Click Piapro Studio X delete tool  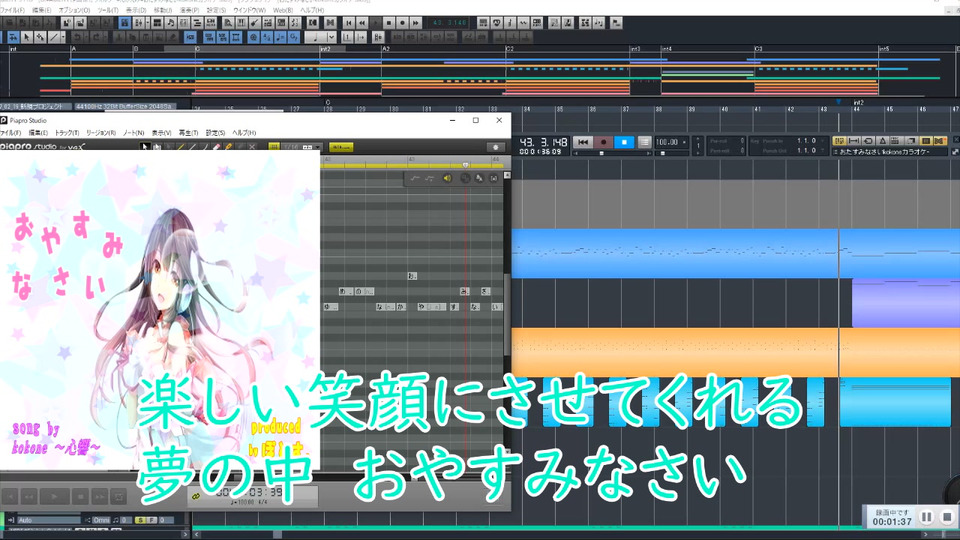click(x=252, y=148)
